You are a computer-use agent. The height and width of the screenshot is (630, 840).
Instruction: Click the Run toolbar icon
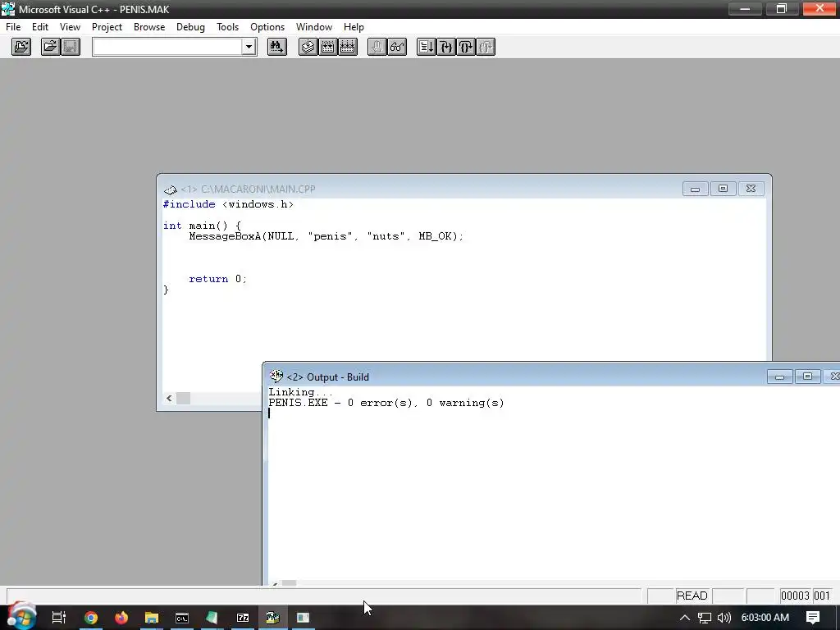tap(427, 47)
